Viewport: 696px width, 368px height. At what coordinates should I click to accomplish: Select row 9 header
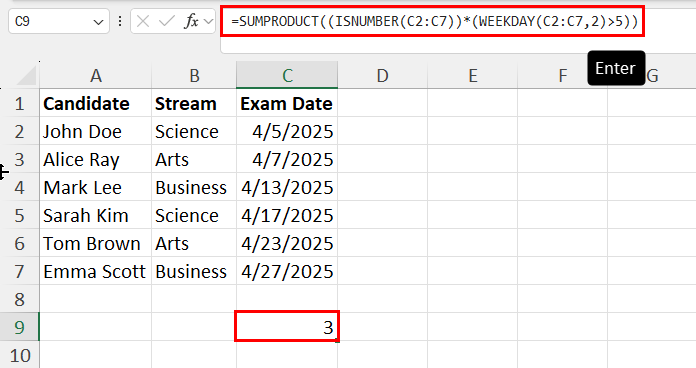pos(20,327)
